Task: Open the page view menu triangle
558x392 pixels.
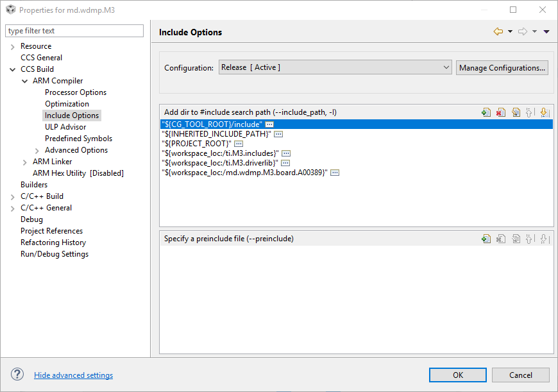Action: 546,31
